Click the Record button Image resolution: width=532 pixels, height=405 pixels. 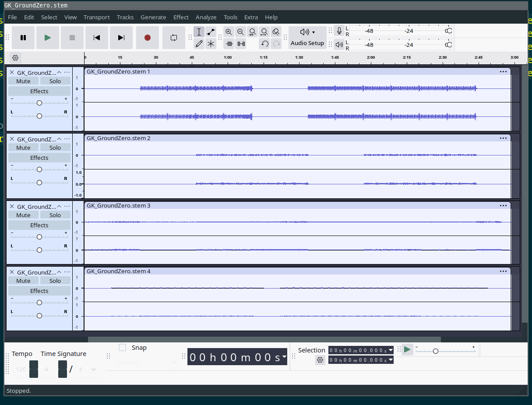click(147, 38)
